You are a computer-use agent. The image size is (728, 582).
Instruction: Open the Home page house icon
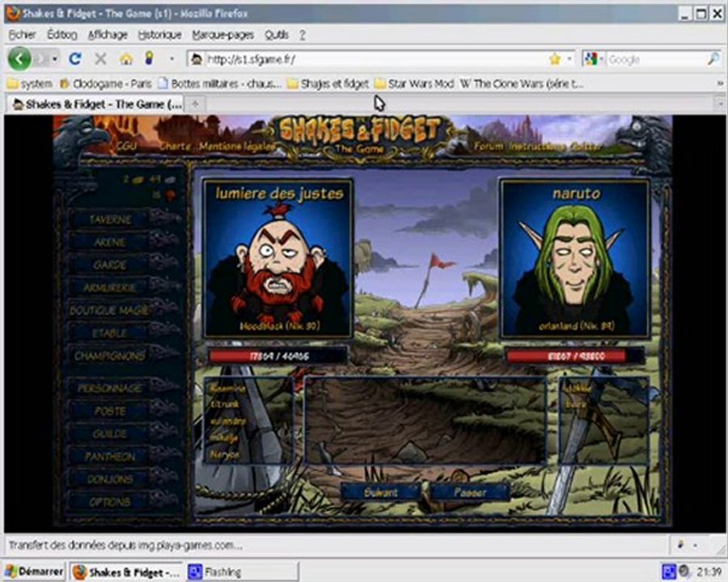click(126, 59)
